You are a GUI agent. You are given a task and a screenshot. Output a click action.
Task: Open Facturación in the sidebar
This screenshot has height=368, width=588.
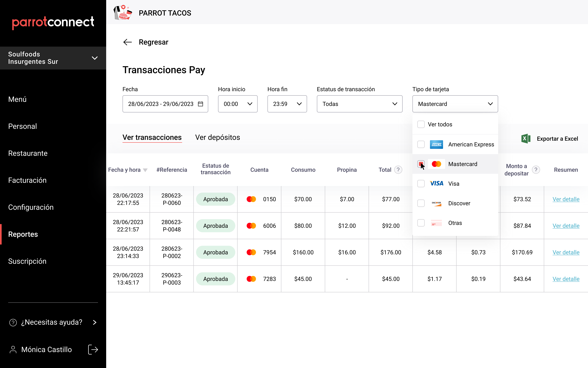point(27,180)
